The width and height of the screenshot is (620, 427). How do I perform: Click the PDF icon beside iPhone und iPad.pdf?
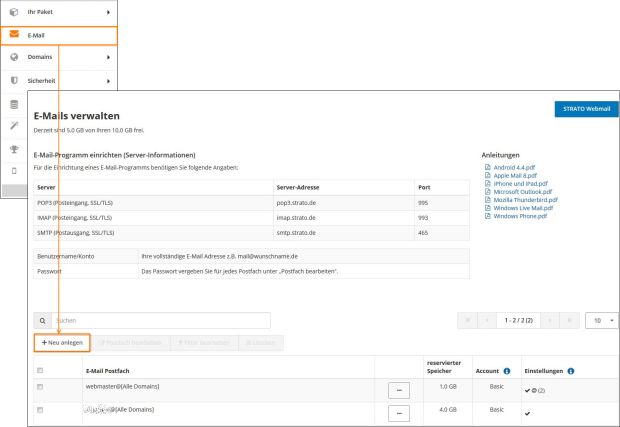point(488,183)
